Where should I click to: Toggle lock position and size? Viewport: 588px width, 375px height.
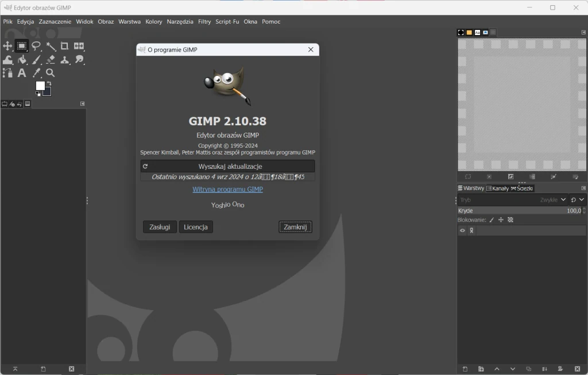point(501,220)
